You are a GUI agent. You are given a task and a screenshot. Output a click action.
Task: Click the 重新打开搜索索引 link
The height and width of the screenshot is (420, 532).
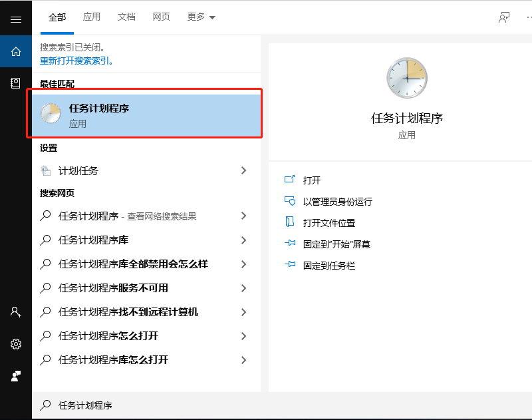click(x=75, y=60)
